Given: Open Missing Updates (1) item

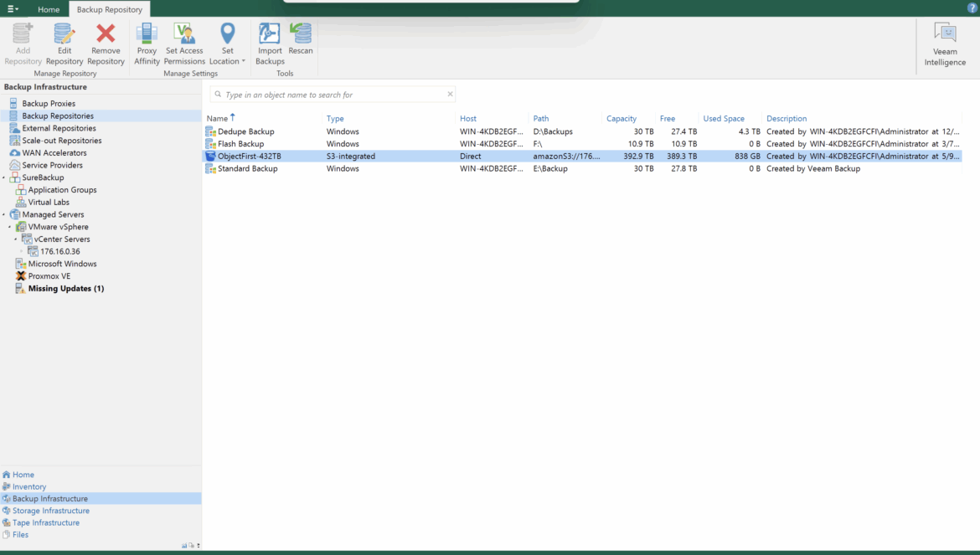Looking at the screenshot, I should [x=65, y=289].
